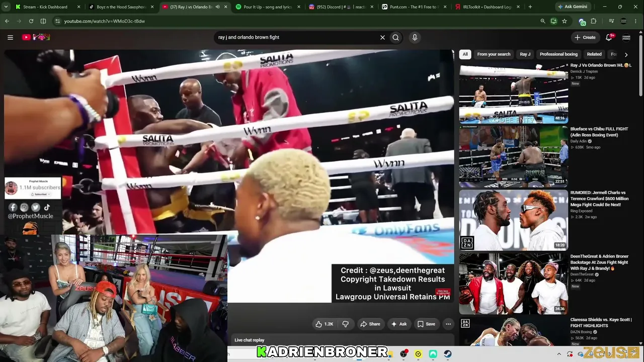Open Blueface vs Chibu video title link
644x362 pixels.
pyautogui.click(x=599, y=132)
